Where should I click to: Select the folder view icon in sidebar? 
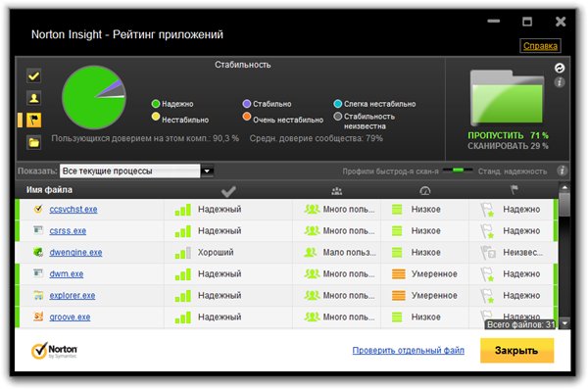click(x=33, y=142)
